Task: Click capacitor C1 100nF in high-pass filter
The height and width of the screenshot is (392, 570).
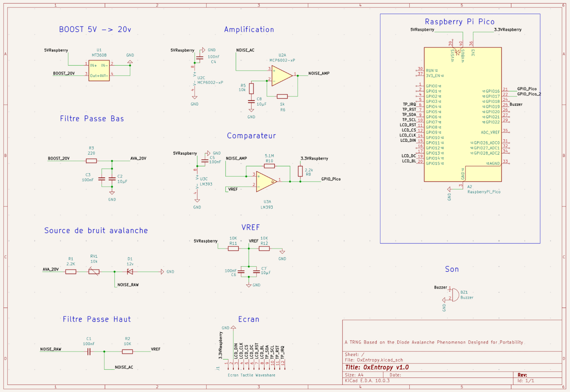Action: point(89,352)
